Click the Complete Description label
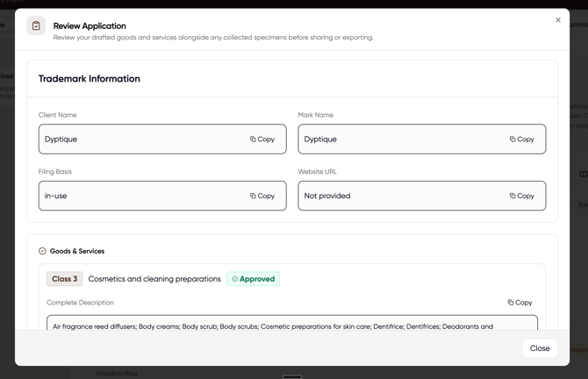Screen dimensions: 588x379 coord(80,303)
